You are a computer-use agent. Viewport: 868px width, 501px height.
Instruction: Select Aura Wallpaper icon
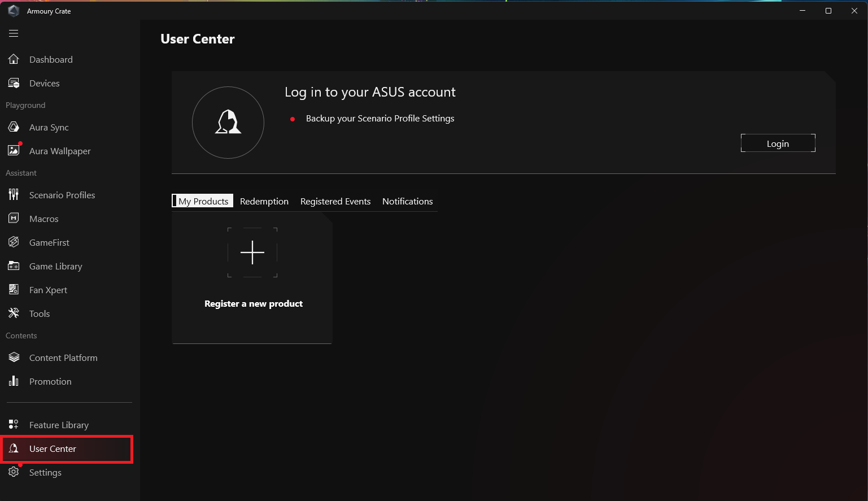(14, 151)
